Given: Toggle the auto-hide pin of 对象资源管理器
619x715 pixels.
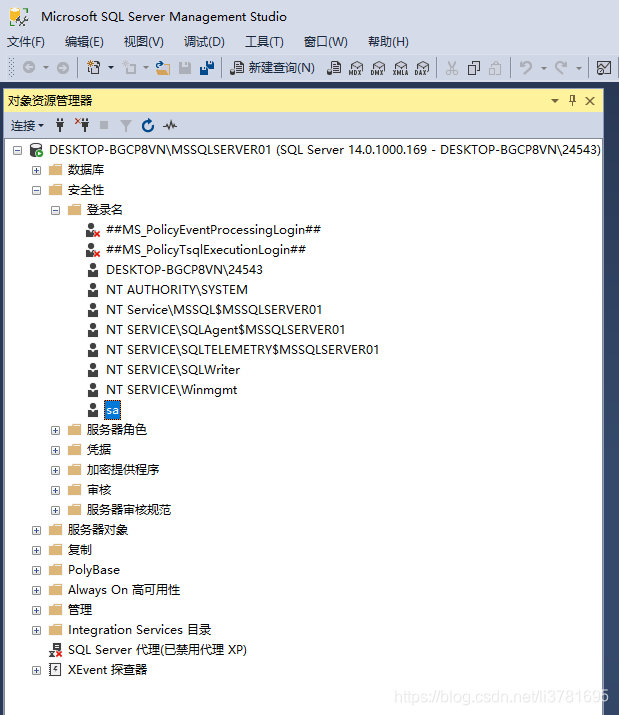Looking at the screenshot, I should tap(572, 100).
